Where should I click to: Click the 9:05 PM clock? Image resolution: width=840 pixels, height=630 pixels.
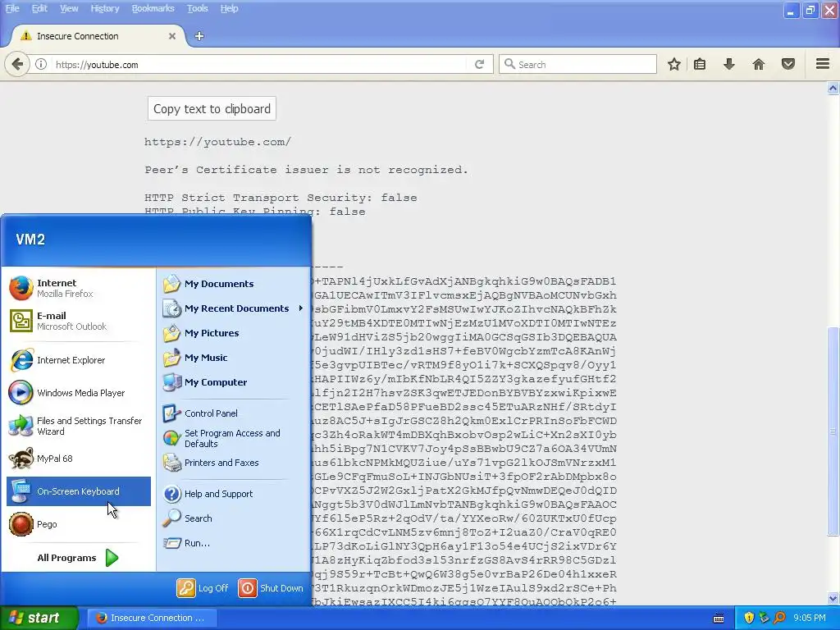click(810, 619)
